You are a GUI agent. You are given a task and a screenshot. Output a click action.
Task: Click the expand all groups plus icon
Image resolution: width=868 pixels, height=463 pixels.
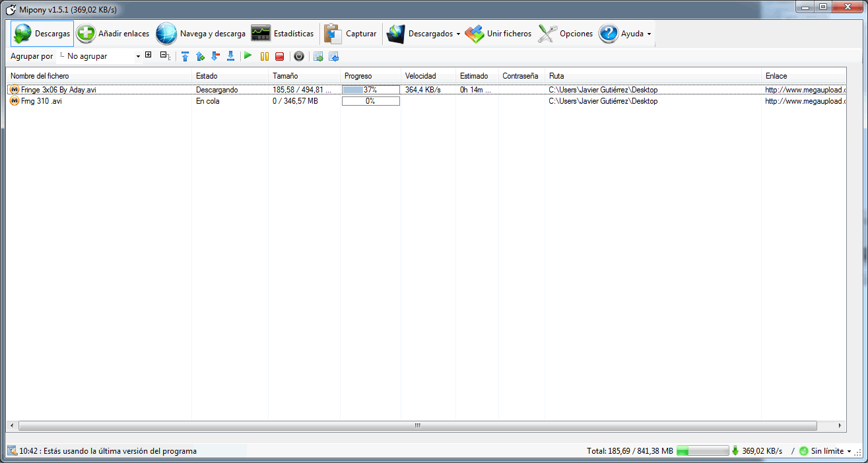pos(148,55)
